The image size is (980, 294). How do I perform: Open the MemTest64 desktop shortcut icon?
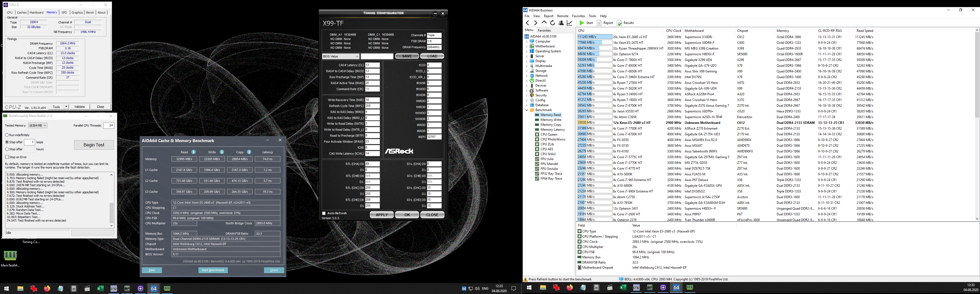[10, 256]
